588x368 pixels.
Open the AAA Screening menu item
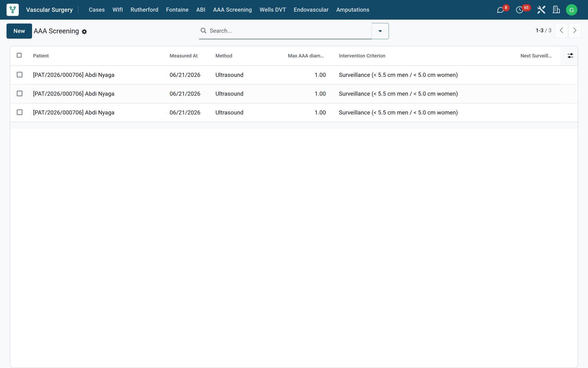click(232, 10)
